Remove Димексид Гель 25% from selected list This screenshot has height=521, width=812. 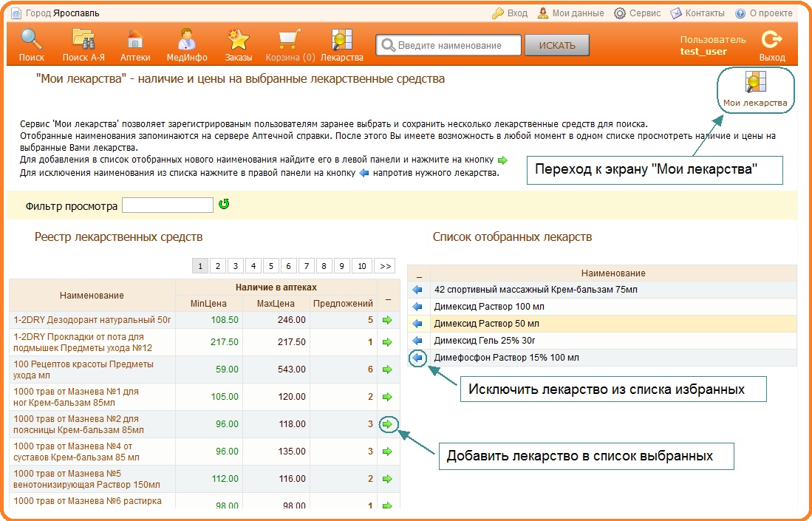pos(417,341)
